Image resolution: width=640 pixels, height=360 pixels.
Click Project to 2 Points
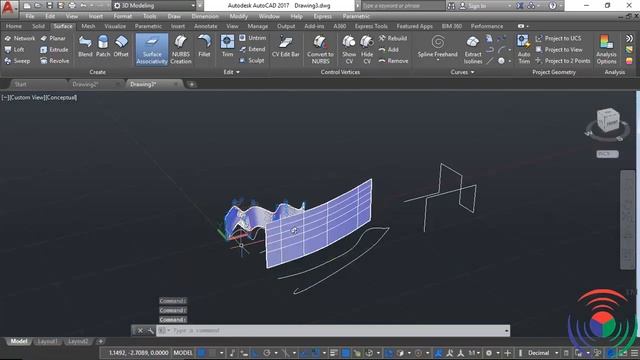[563, 61]
